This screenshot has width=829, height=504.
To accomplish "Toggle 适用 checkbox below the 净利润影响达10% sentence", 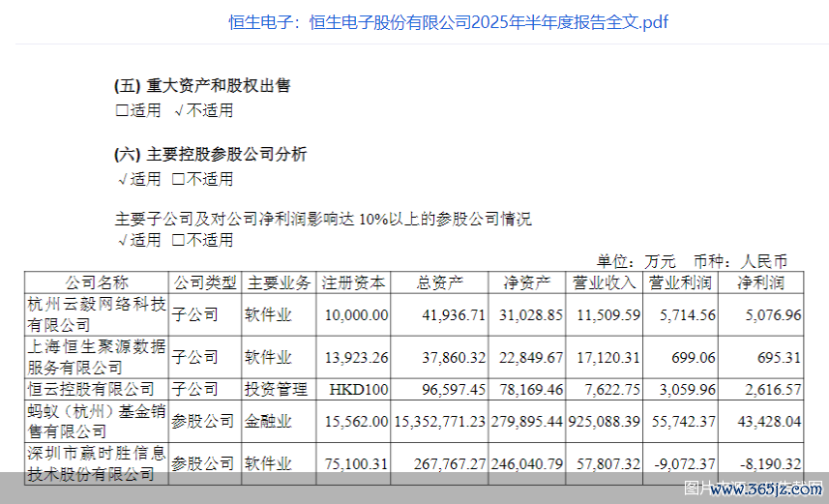I will point(122,241).
